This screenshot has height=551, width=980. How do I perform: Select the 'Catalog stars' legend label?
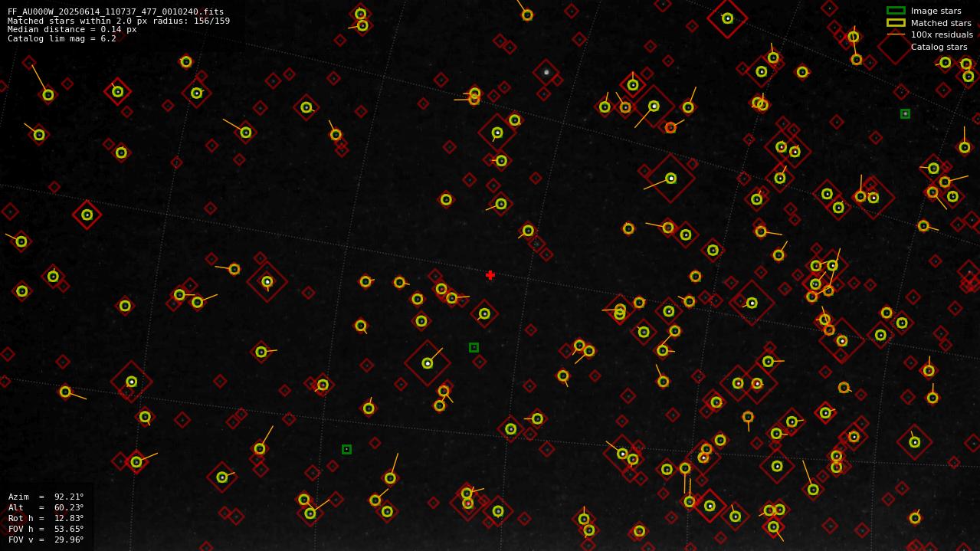coord(939,47)
